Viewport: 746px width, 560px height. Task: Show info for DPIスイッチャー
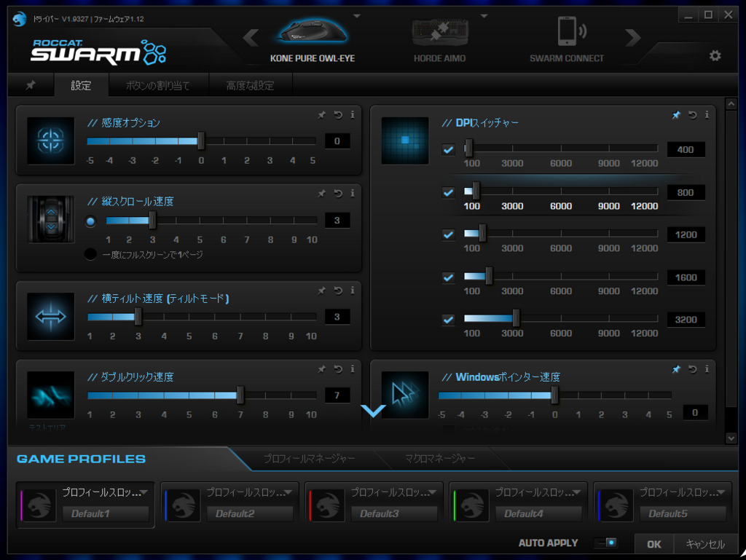click(x=707, y=114)
